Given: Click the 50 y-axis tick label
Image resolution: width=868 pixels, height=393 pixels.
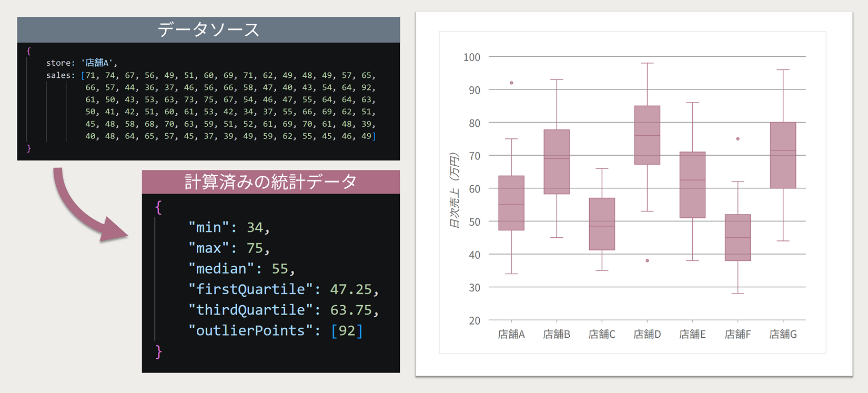Looking at the screenshot, I should tap(475, 222).
